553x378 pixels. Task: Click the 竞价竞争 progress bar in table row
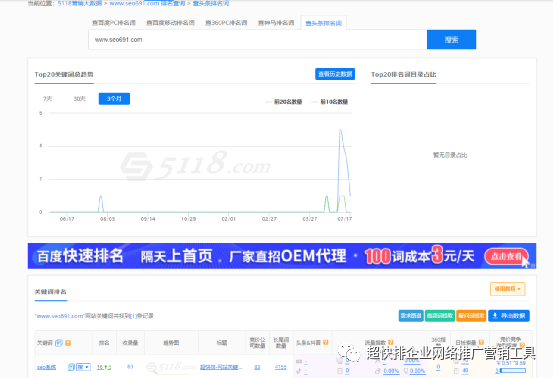click(x=512, y=370)
